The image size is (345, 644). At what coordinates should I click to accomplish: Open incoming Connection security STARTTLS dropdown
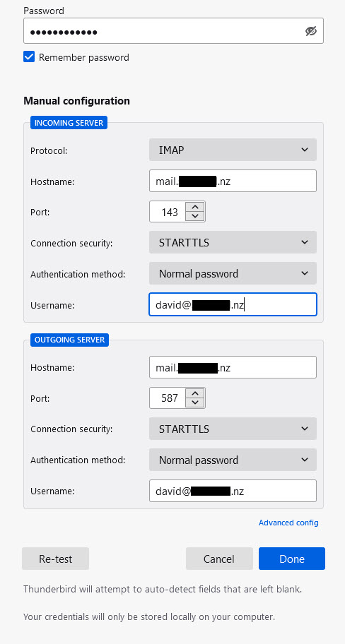point(233,242)
